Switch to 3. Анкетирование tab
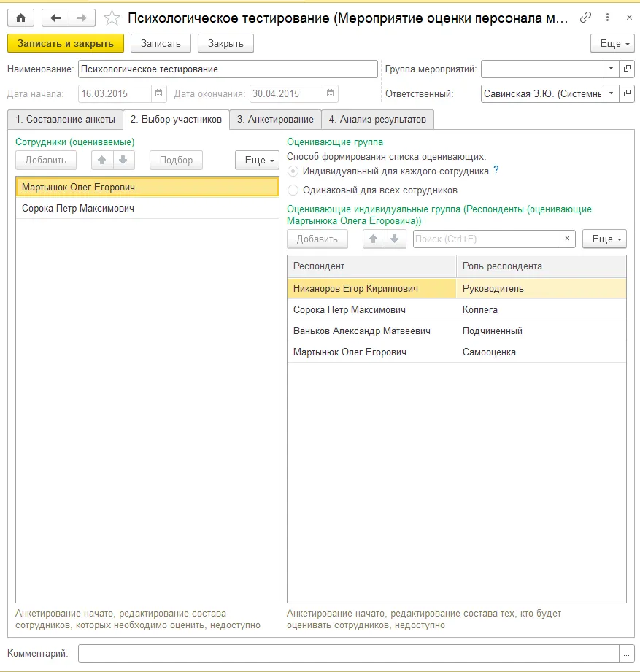Viewport: 640px width, 672px height. [275, 120]
